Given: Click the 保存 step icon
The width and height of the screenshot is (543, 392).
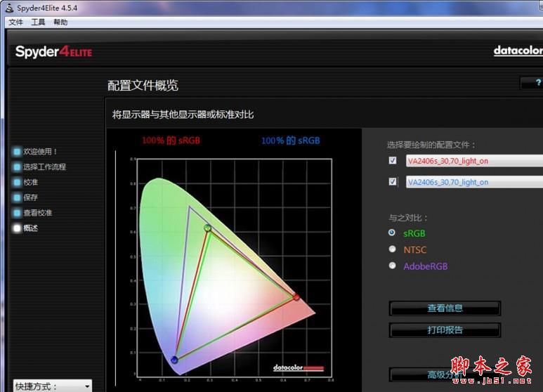Looking at the screenshot, I should coord(17,197).
